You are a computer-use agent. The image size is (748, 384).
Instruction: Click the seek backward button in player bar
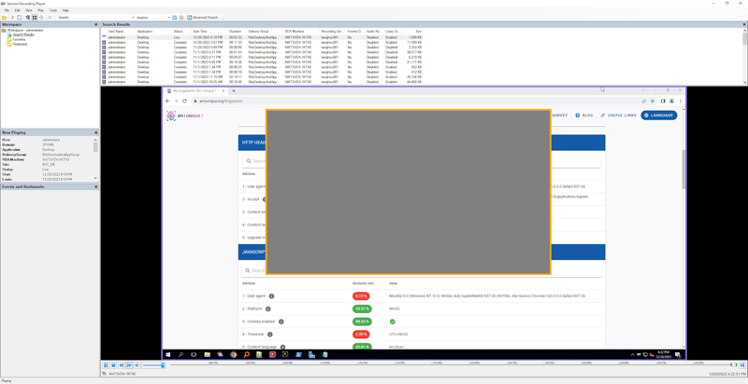121,365
